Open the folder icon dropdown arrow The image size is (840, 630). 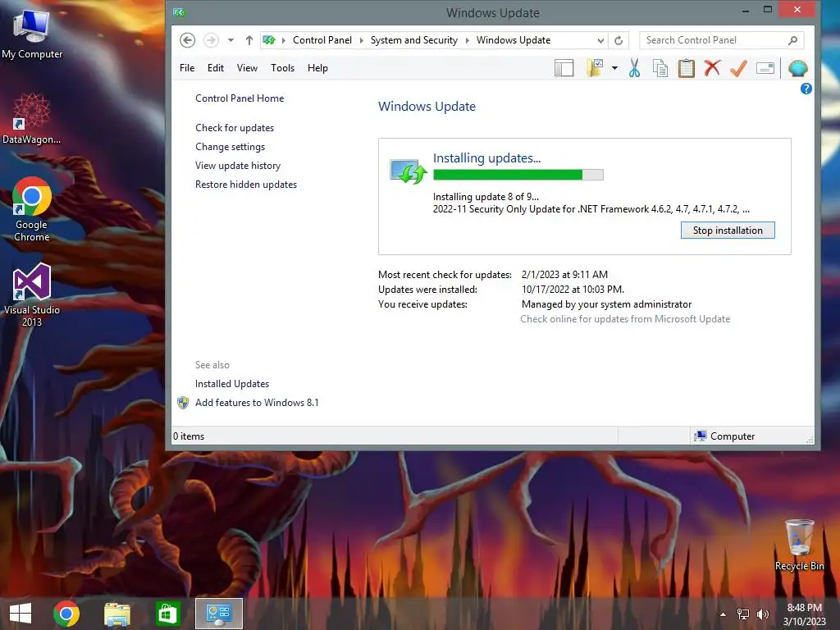pyautogui.click(x=614, y=68)
